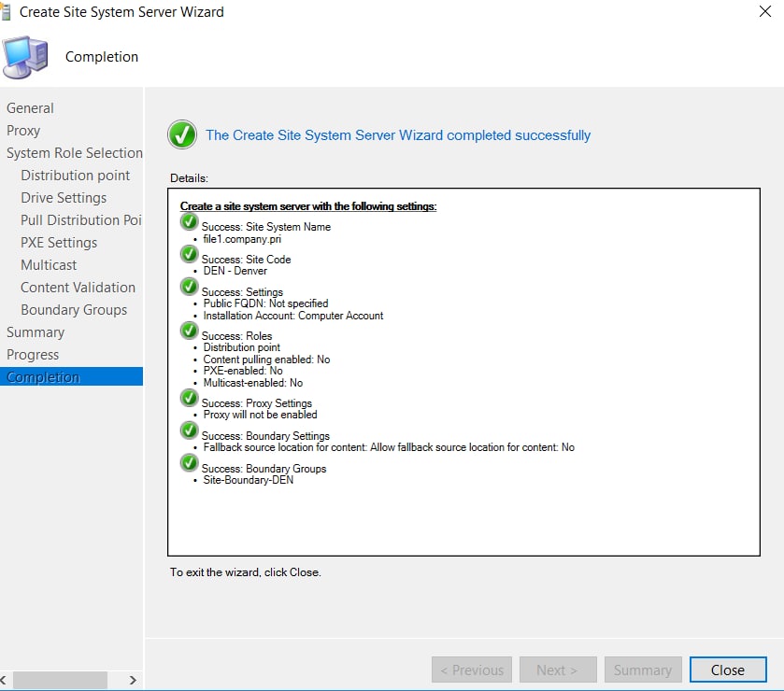784x691 pixels.
Task: Close the wizard window with the X
Action: (x=765, y=11)
